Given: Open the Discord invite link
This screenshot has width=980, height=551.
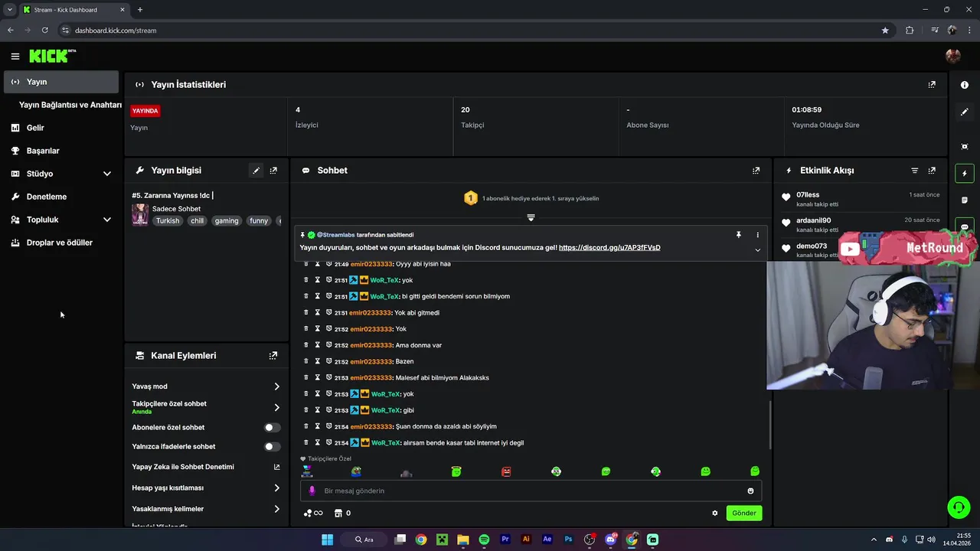Looking at the screenshot, I should point(609,248).
